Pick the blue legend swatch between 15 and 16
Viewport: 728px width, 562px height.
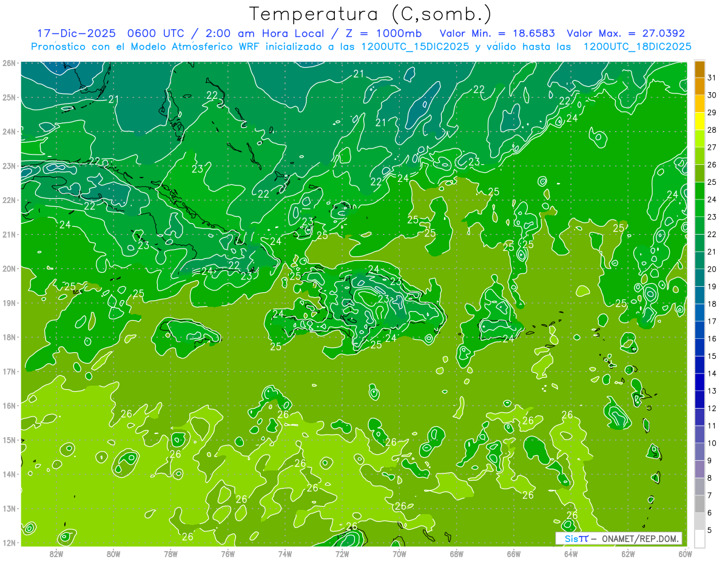699,347
